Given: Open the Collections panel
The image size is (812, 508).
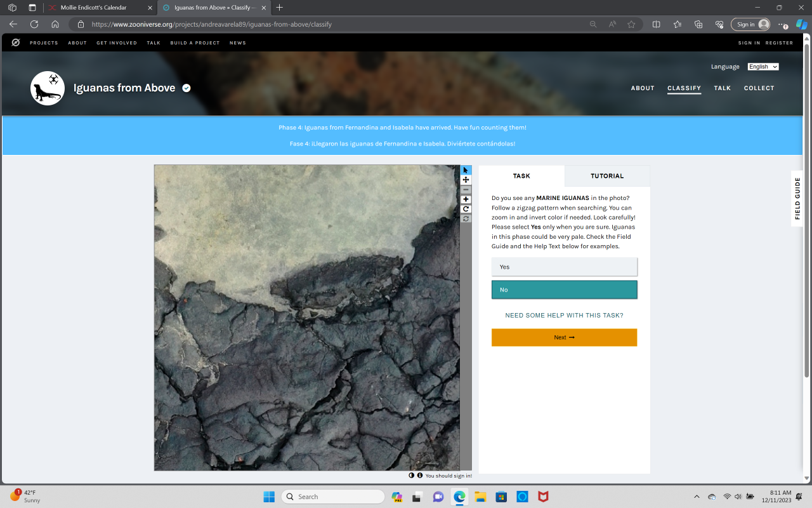Looking at the screenshot, I should 698,24.
